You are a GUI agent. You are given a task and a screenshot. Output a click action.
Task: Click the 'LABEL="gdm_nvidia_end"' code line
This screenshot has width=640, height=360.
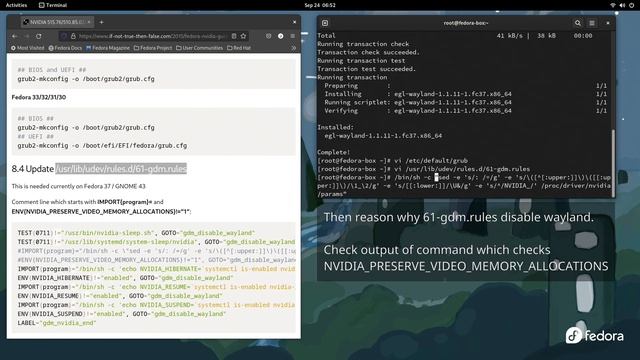pyautogui.click(x=57, y=323)
